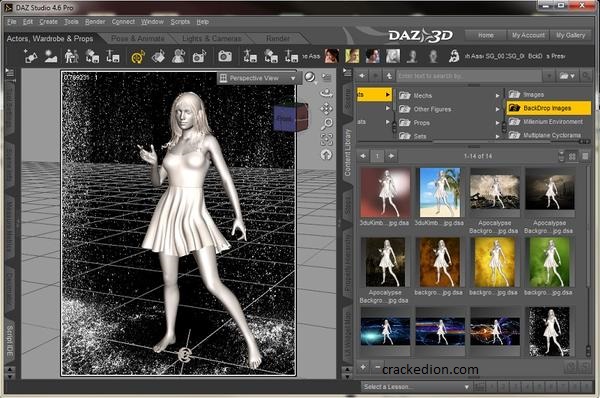
Task: Open the Render menu
Action: pos(95,22)
